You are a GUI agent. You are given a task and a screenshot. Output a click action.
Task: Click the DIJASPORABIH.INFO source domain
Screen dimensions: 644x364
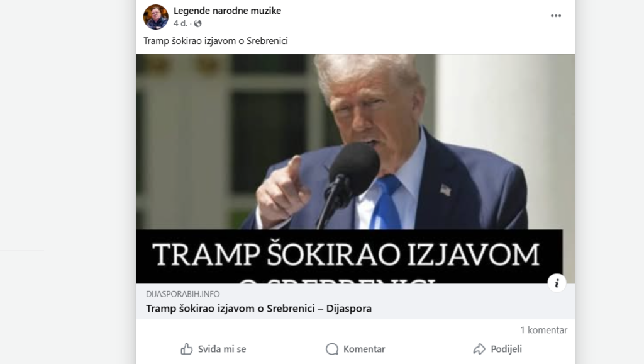[x=183, y=294]
